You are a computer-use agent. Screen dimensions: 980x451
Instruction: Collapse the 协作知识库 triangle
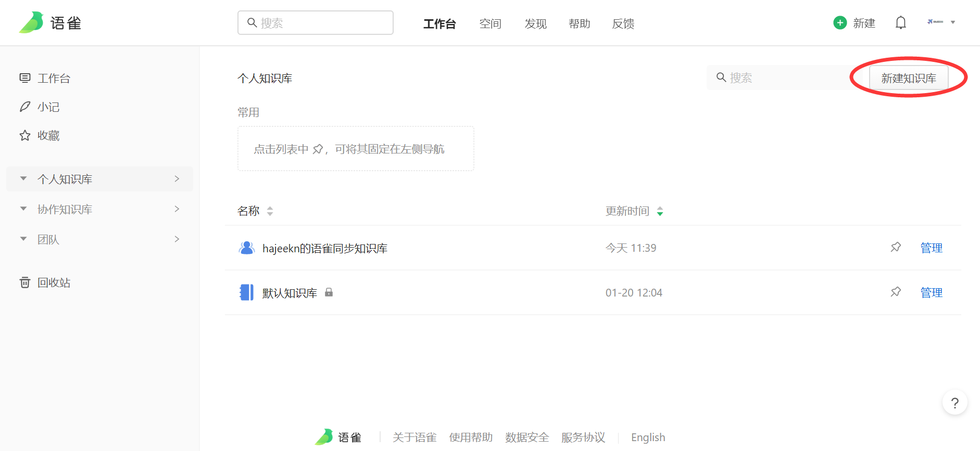click(x=23, y=209)
